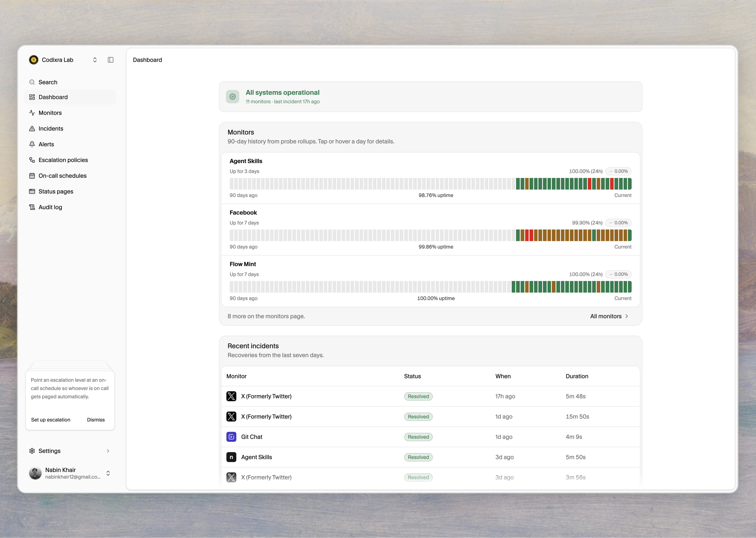Click the Status column header
Screen dimensions: 756x538
(x=412, y=376)
